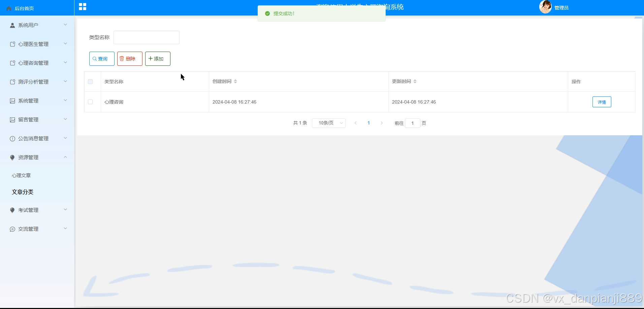Viewport: 644px width, 309px height.
Task: Click the 共 1 条 total count
Action: click(x=300, y=123)
